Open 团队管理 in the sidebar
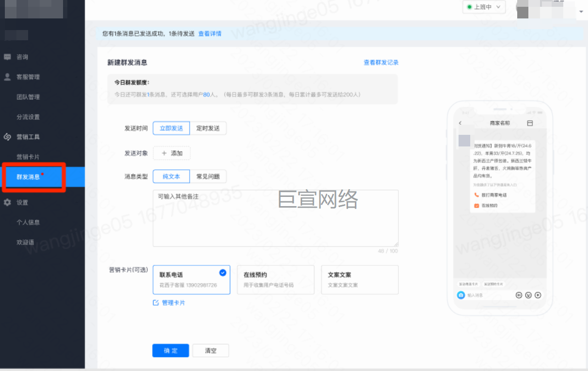 28,97
